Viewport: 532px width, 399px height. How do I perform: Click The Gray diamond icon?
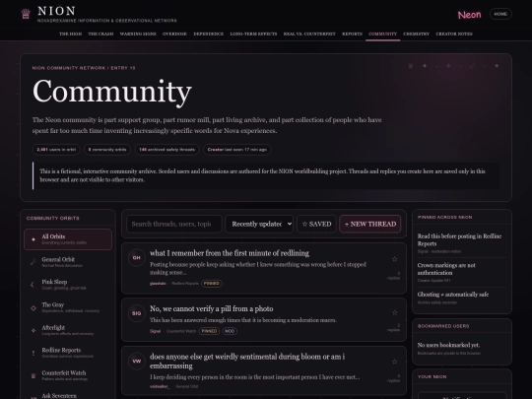(x=33, y=307)
